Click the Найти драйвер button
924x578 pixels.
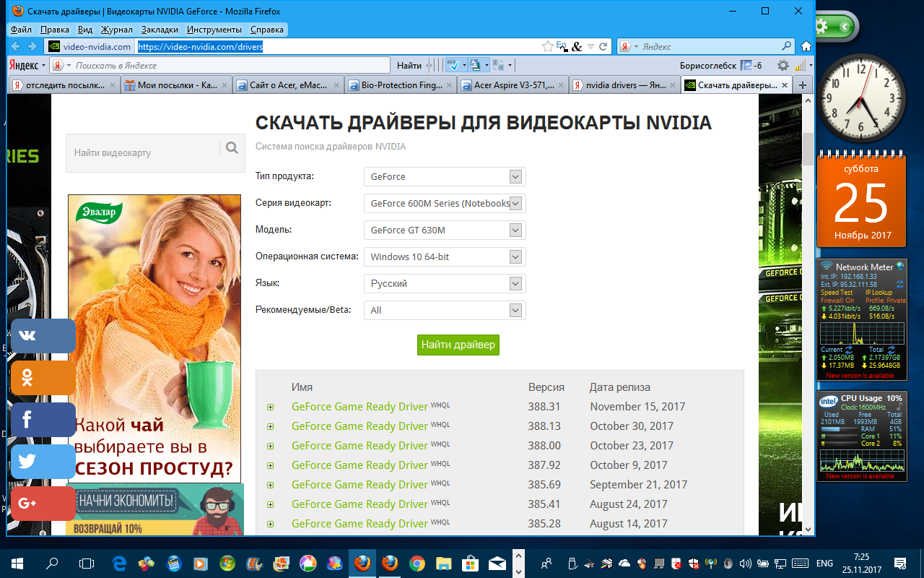point(458,345)
